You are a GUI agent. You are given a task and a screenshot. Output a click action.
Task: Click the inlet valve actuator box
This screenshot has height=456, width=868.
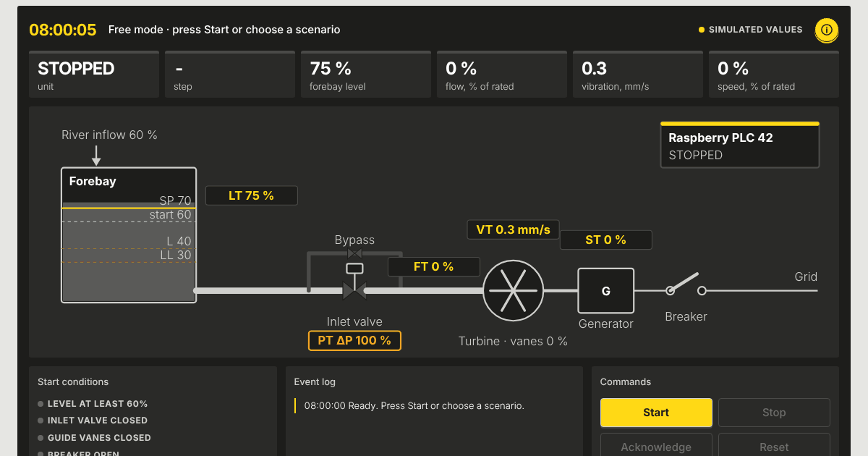[x=354, y=269]
